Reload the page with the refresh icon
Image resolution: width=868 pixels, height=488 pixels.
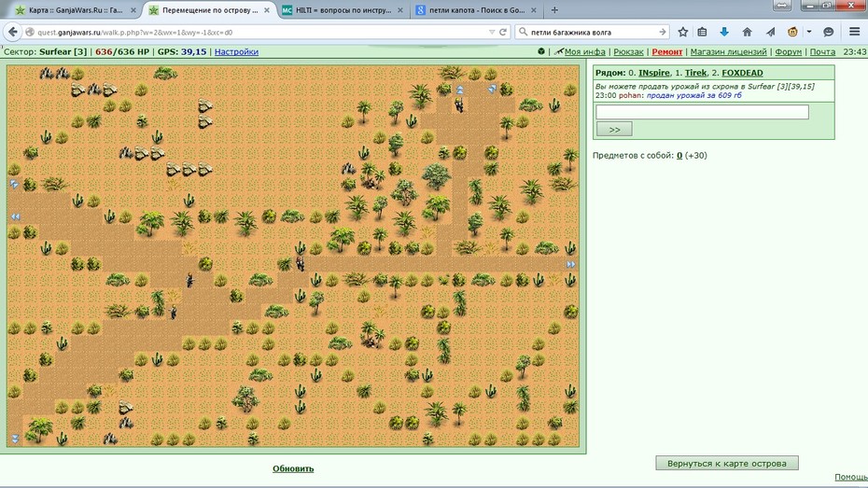pyautogui.click(x=503, y=32)
